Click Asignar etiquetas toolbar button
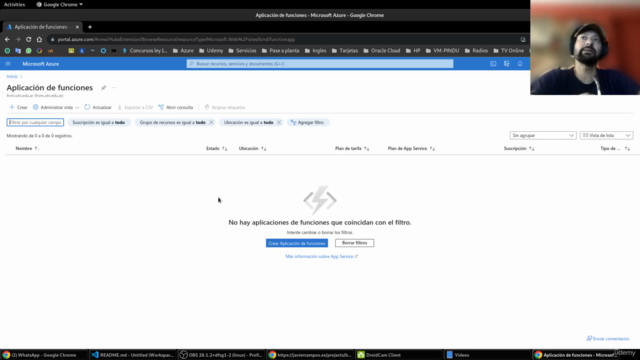The image size is (640, 360). point(225,107)
